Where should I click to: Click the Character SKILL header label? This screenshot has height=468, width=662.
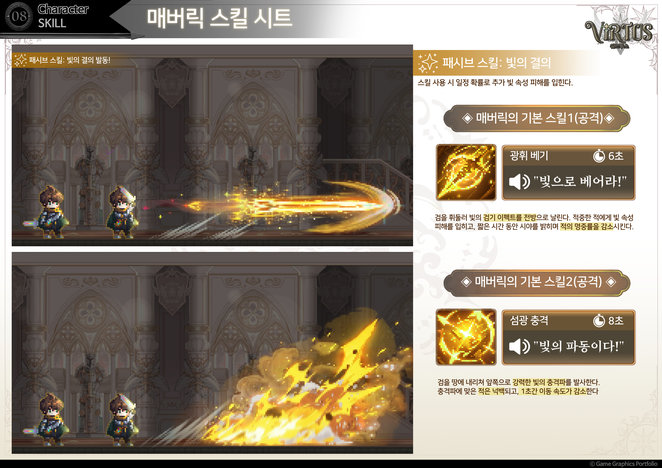[62, 16]
